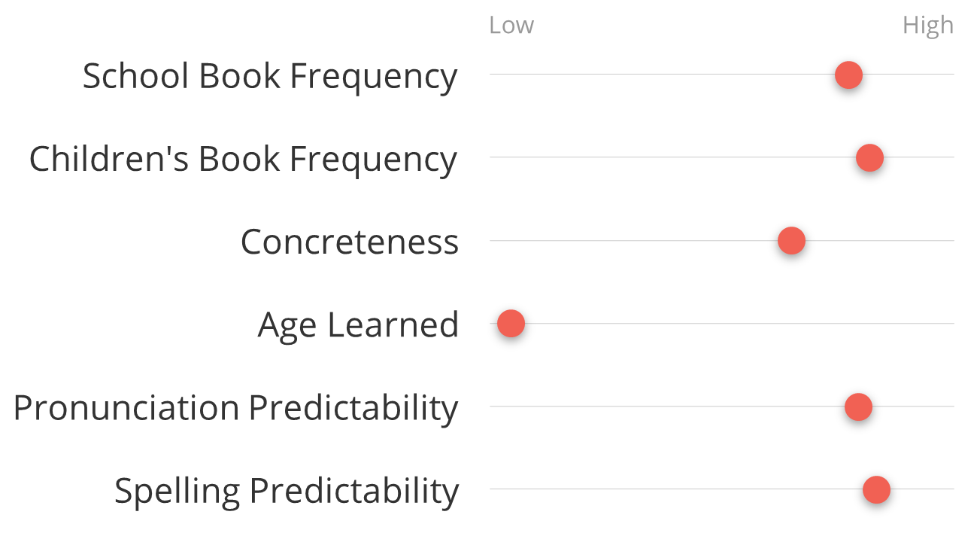Screen dimensions: 980x536
Task: Click the Pronunciation Predictability red dot
Action: point(858,407)
